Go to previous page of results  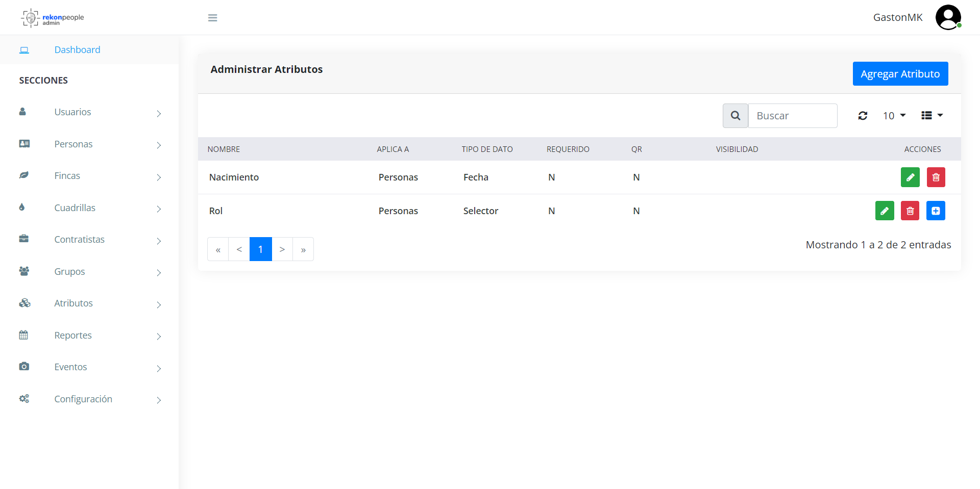tap(239, 249)
